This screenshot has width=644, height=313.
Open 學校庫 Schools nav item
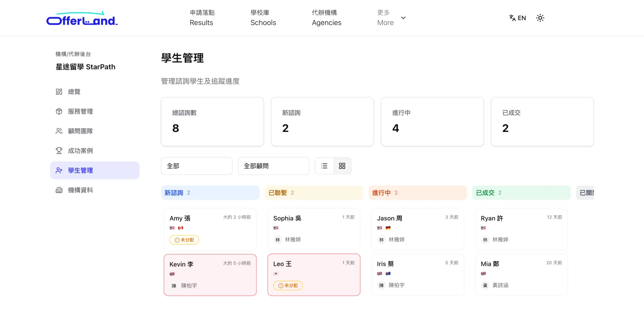click(263, 18)
